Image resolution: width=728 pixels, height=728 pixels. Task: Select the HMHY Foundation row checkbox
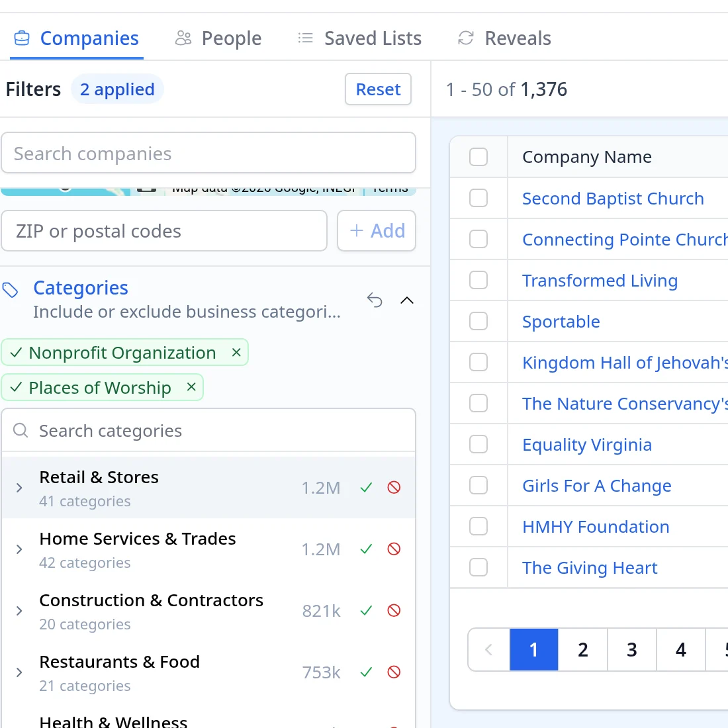pos(478,527)
